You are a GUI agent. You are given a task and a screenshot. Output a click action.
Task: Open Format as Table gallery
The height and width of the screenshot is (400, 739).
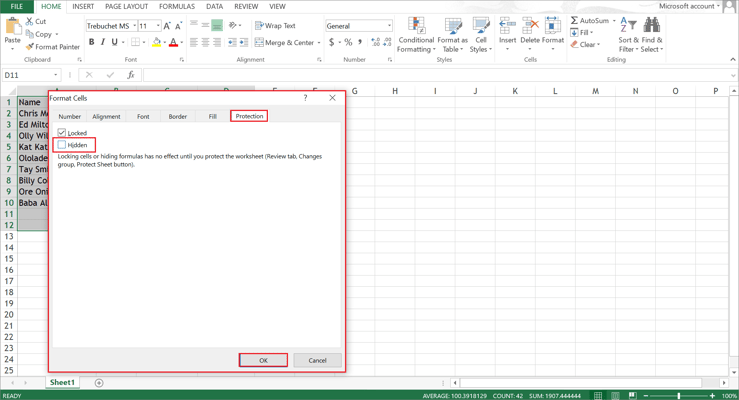(452, 35)
